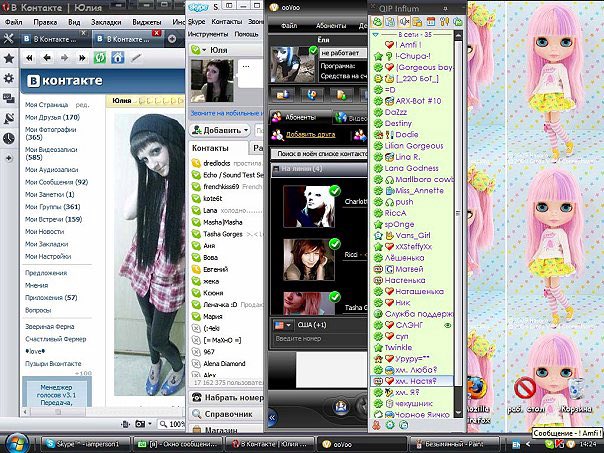This screenshot has height=453, width=604.
Task: Open Opera sidebar gear widgets panel
Action: pos(8,79)
